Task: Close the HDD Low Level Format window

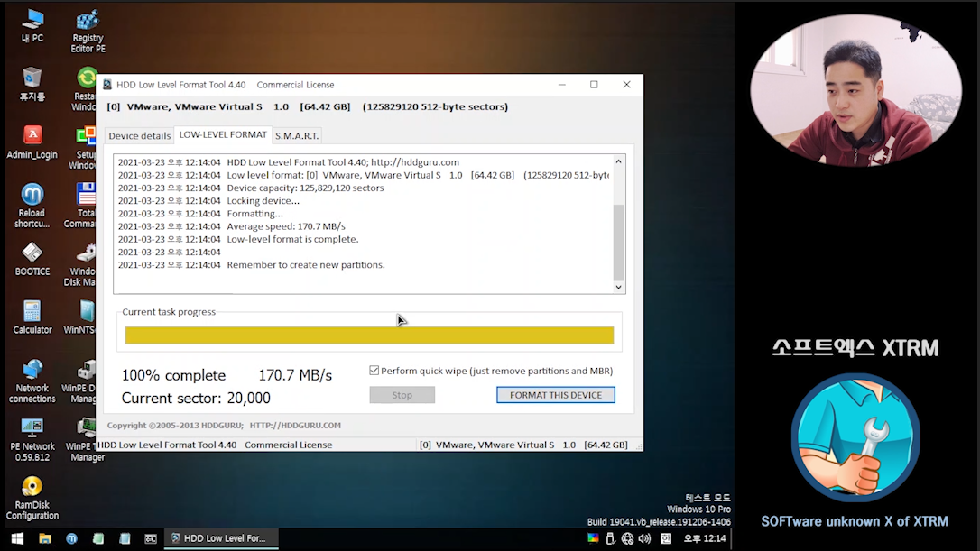Action: tap(626, 85)
